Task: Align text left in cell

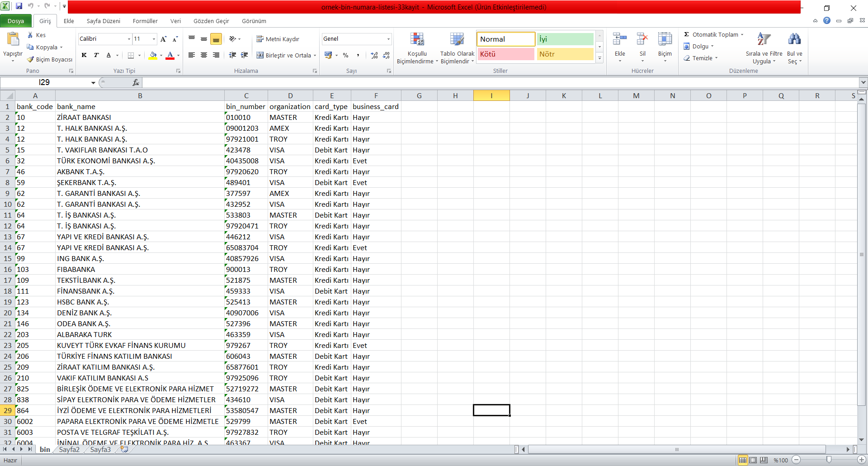Action: 192,55
